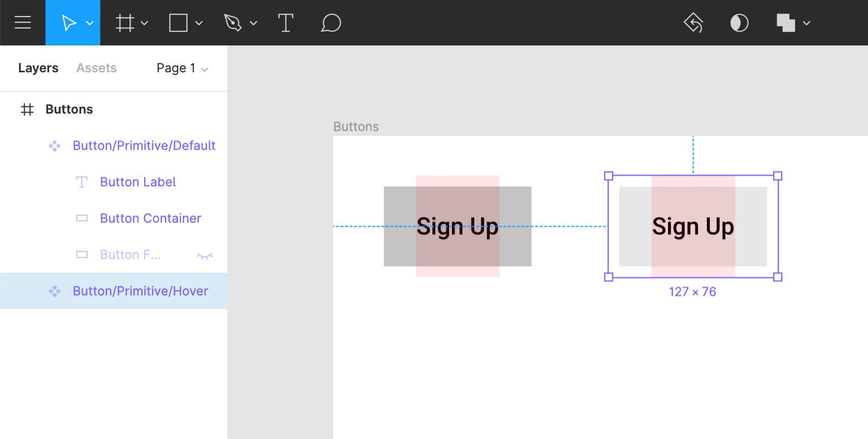Open the hamburger main menu
This screenshot has width=868, height=439.
(x=23, y=23)
